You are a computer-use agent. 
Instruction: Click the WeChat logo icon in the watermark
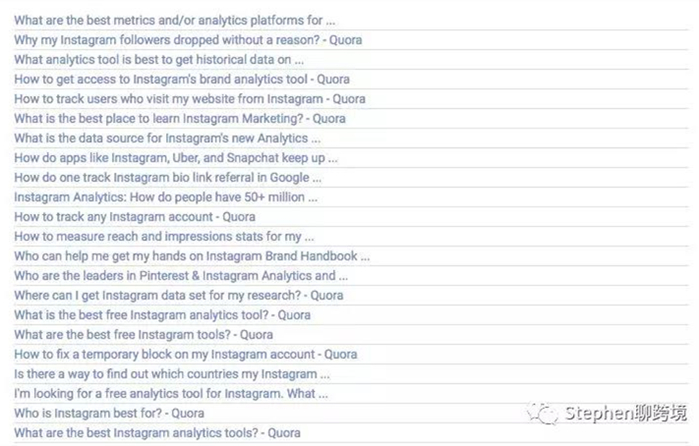click(543, 413)
